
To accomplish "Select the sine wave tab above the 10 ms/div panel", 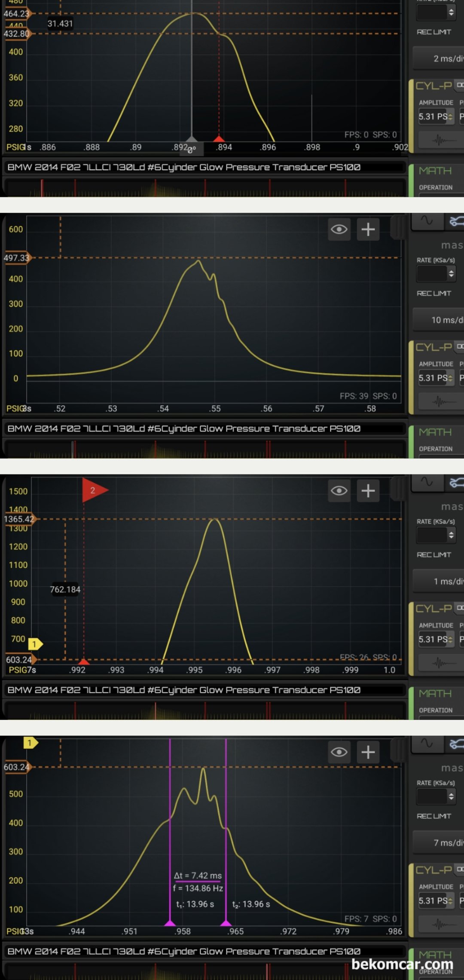I will coord(427,221).
